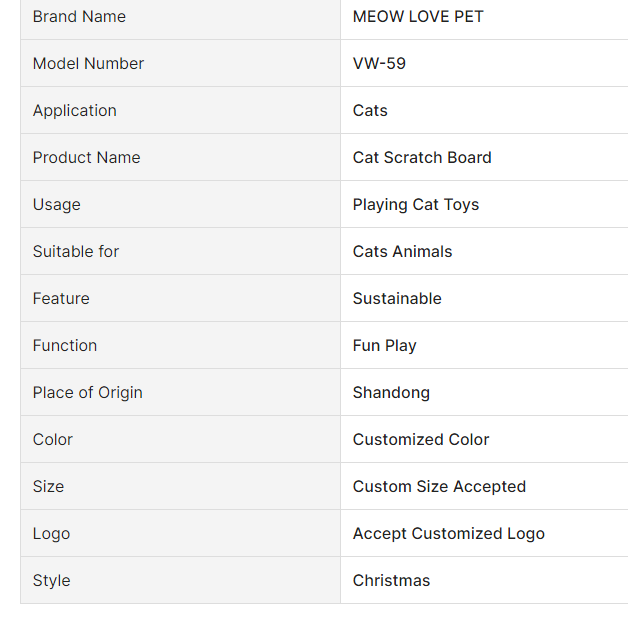
Task: Select the 'MEOW LOVE PET' brand value
Action: point(418,16)
